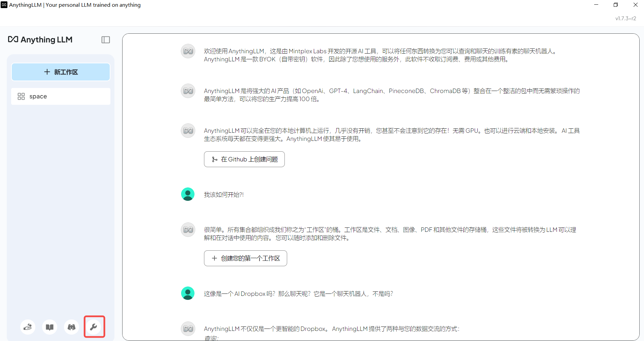Click the bot avatar beside 欢迎使用 message
Viewport: 644px width, 341px height.
click(188, 52)
